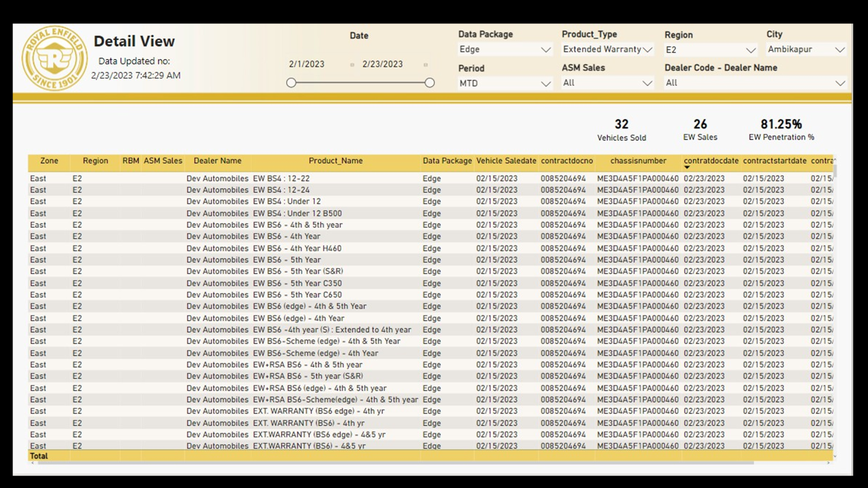
Task: Sort by the Region column header
Action: [x=95, y=161]
